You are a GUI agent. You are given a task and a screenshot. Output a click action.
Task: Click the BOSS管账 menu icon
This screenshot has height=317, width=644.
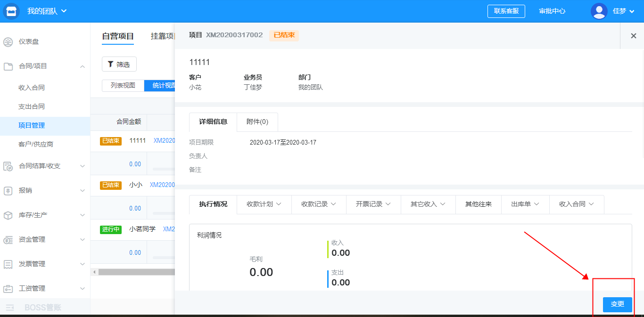coord(10,308)
